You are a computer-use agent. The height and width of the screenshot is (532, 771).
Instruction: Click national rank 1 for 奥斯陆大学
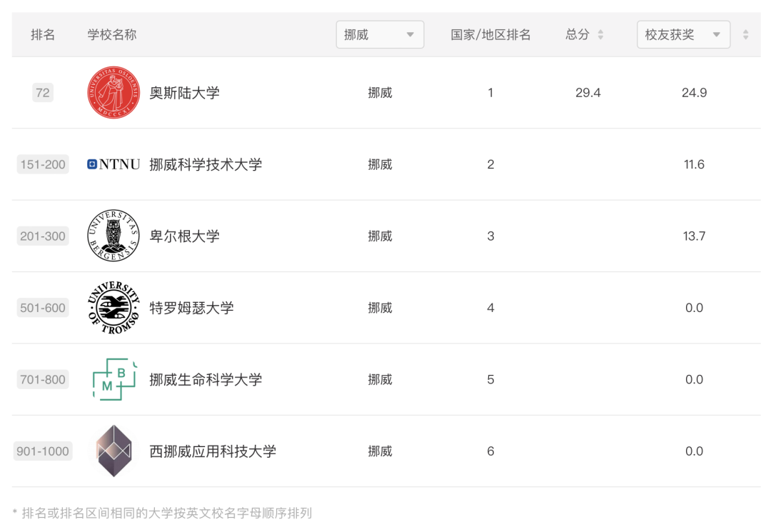pyautogui.click(x=490, y=92)
